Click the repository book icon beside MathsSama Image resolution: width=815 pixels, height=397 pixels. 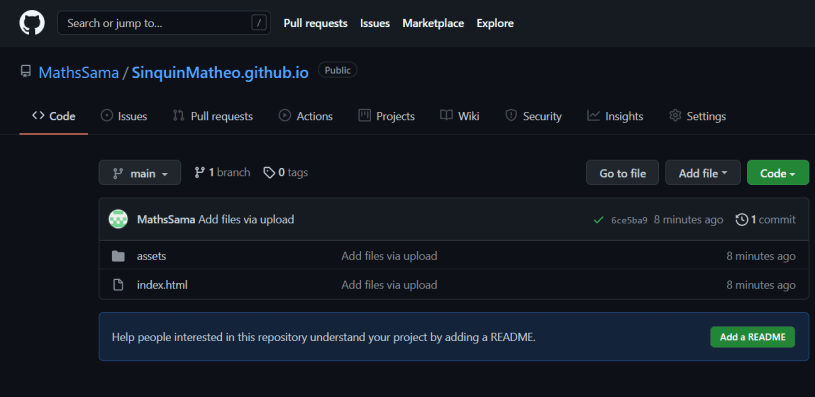click(25, 71)
